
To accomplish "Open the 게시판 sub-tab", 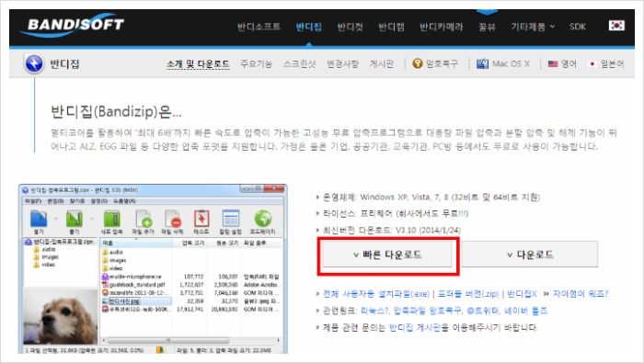I will coord(382,64).
